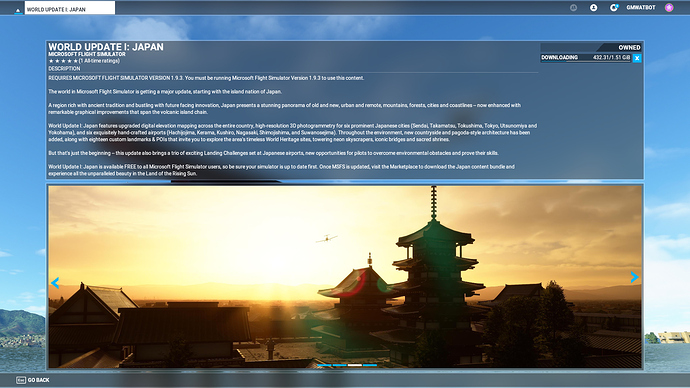The width and height of the screenshot is (690, 388).
Task: Click the pink player avatar icon
Action: pos(669,7)
